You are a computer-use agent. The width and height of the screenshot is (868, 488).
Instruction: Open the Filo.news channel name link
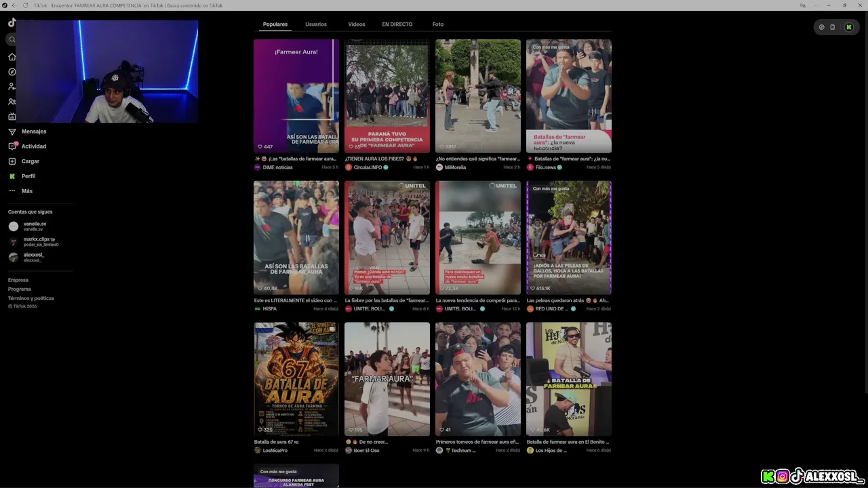(x=546, y=167)
